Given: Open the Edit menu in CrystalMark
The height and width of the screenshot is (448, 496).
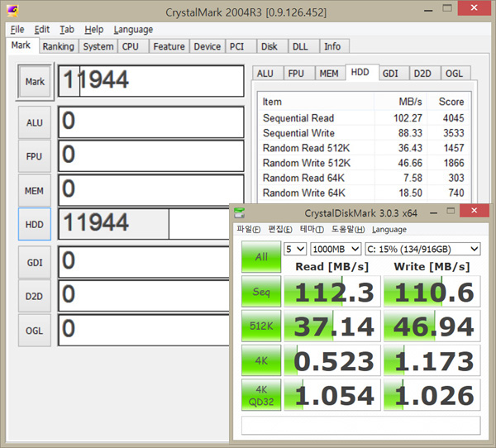Looking at the screenshot, I should point(42,30).
